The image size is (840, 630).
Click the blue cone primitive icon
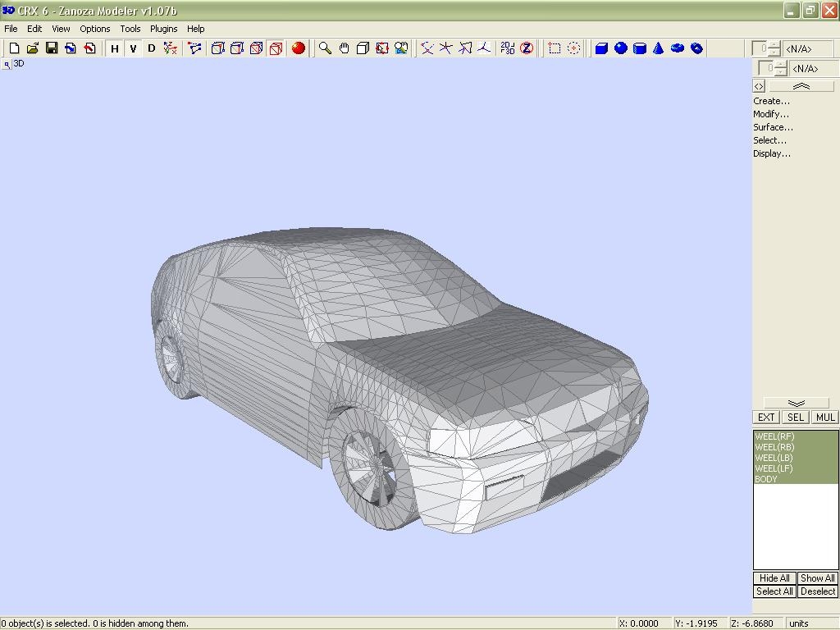tap(658, 48)
